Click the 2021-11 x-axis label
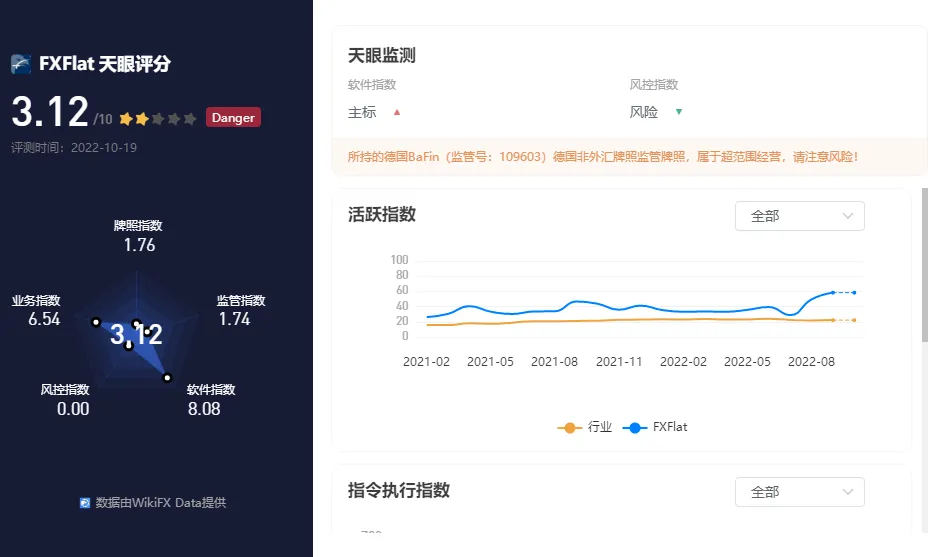This screenshot has width=928, height=557. pos(619,362)
